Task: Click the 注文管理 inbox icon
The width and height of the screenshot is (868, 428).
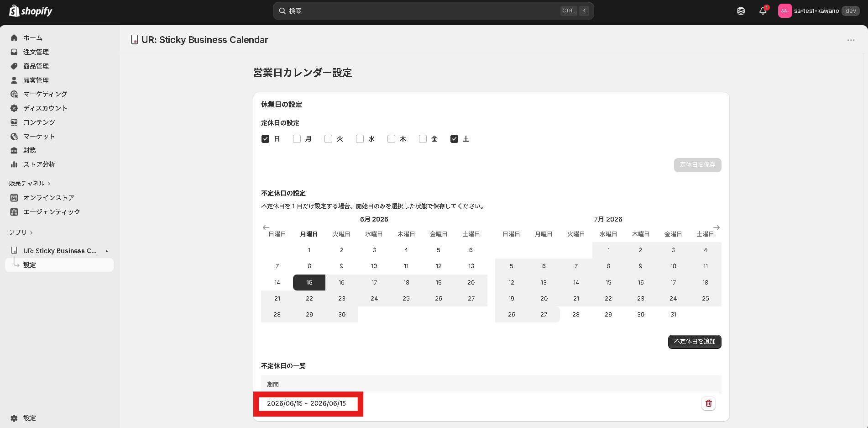Action: pos(14,52)
